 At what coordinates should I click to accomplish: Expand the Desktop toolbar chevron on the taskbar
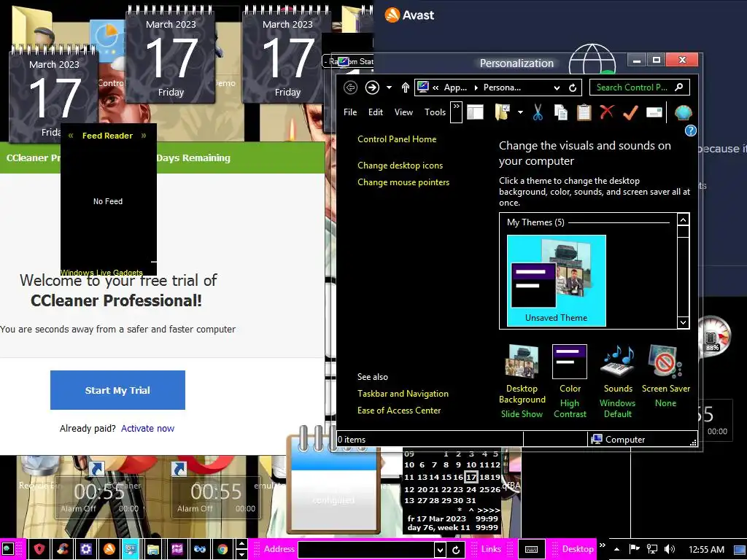click(x=602, y=545)
